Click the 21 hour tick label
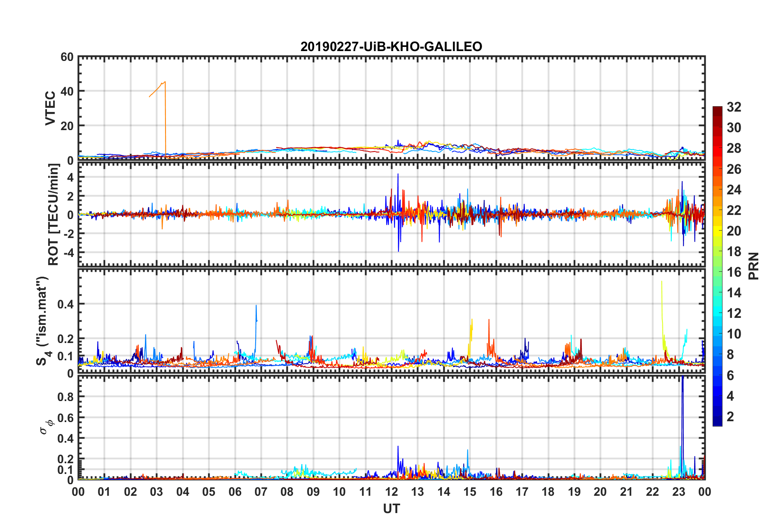 pos(626,492)
